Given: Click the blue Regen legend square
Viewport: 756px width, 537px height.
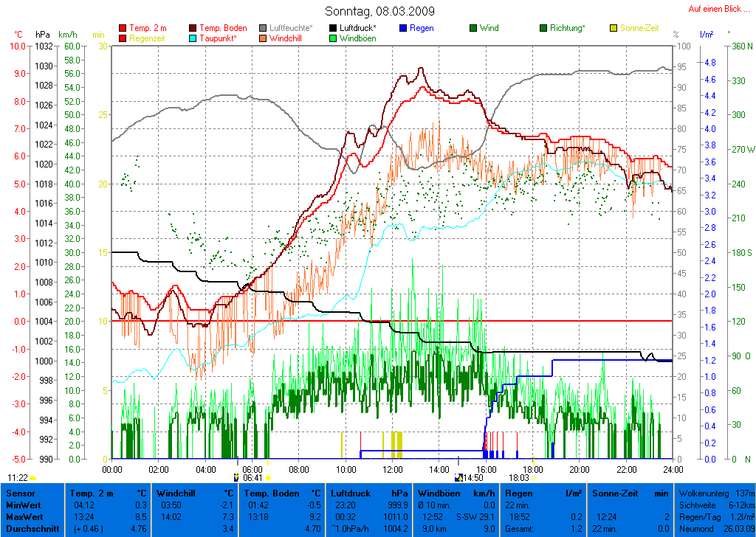Looking at the screenshot, I should click(403, 28).
